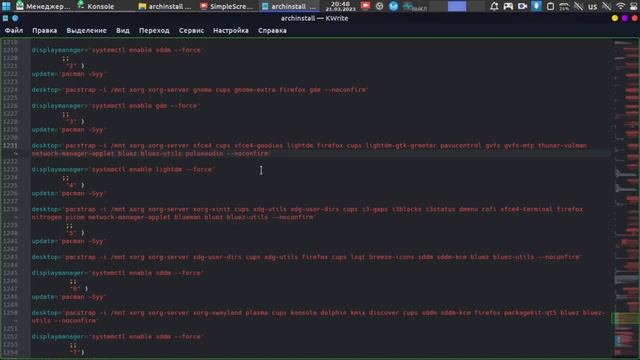Viewport: 640px width, 360px height.
Task: Place cursor in the gnome pacstrap desktop line
Action: 200,90
